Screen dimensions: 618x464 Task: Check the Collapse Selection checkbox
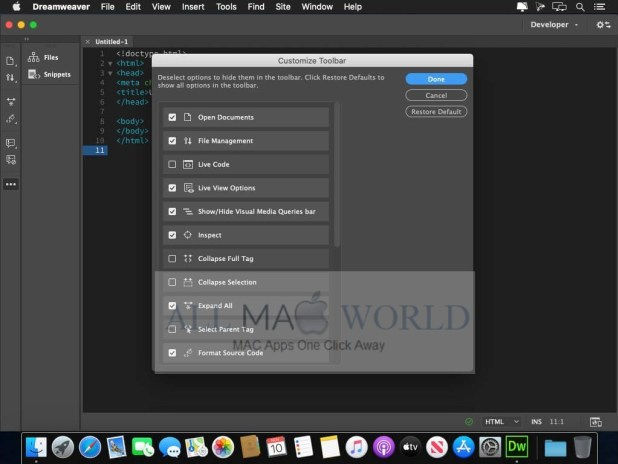(x=172, y=282)
